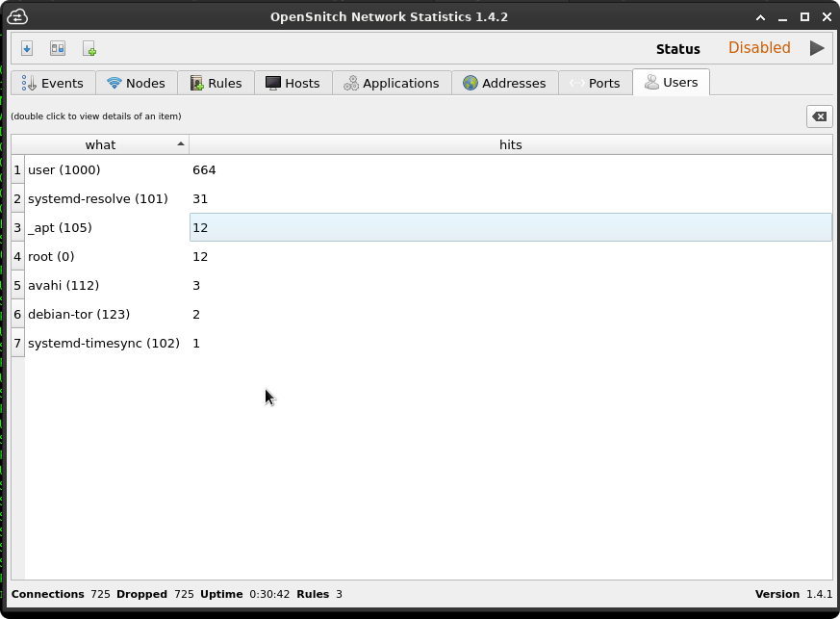Show the Applications tab

click(392, 83)
